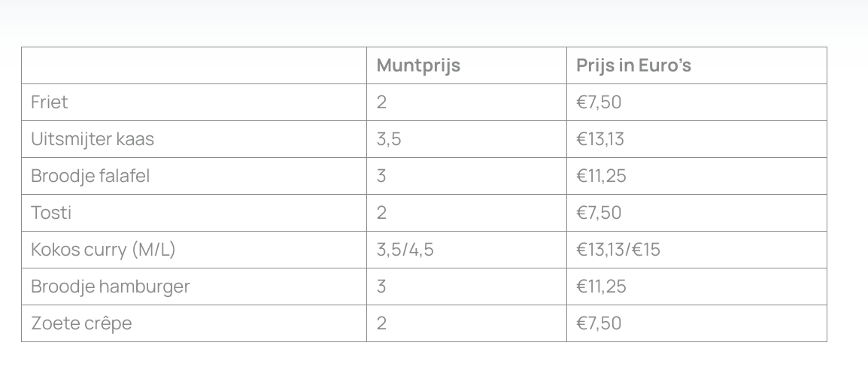Select the Zoete crêpe cell

tap(81, 323)
